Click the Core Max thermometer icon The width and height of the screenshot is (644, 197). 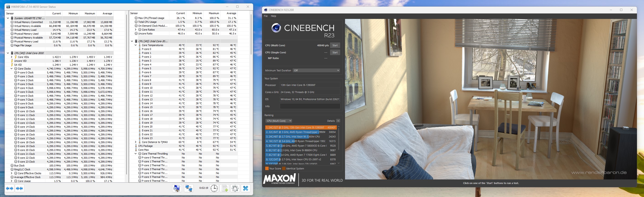pos(136,150)
